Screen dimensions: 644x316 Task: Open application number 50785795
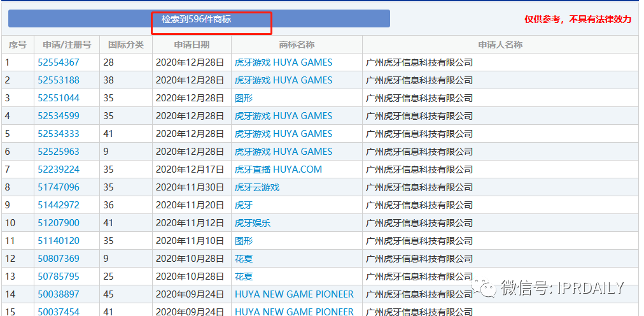pos(59,276)
